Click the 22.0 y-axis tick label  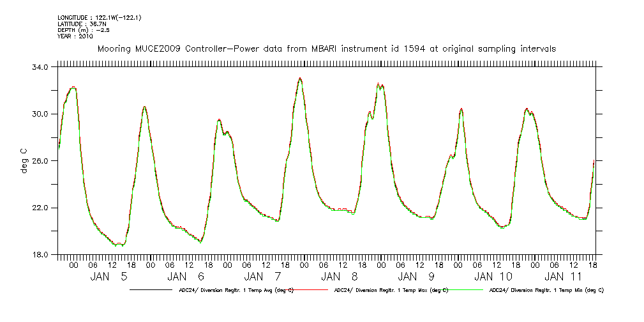[40, 208]
